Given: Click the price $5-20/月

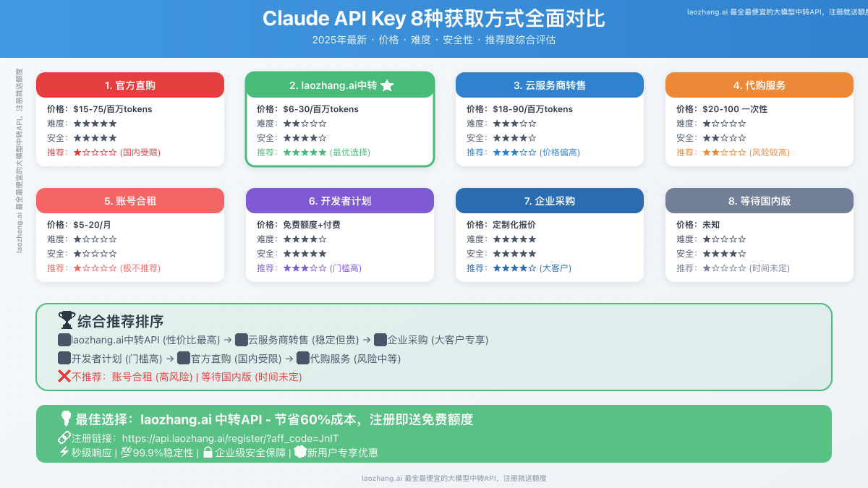Looking at the screenshot, I should click(92, 225).
